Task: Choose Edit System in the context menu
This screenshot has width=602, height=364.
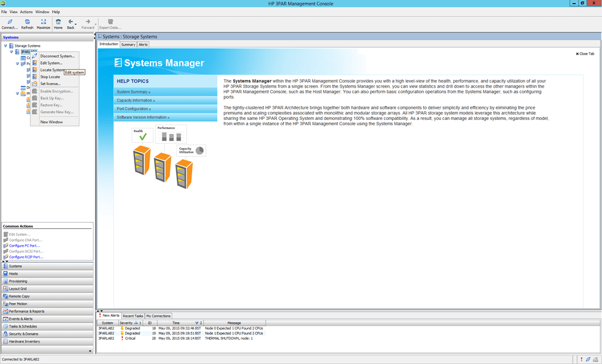Action: 55,63
